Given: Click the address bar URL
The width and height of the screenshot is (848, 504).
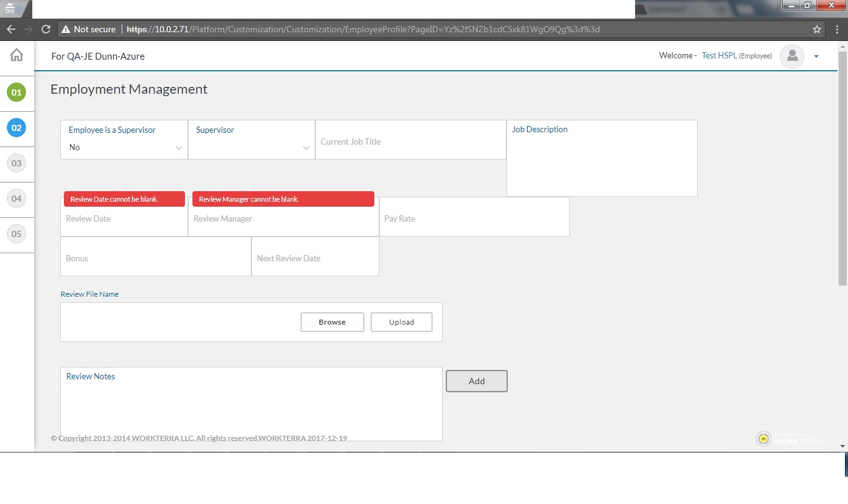Looking at the screenshot, I should coord(363,29).
